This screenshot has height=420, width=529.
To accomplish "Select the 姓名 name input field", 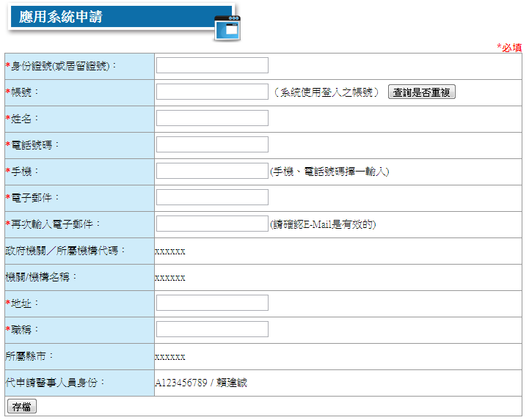I will 212,118.
